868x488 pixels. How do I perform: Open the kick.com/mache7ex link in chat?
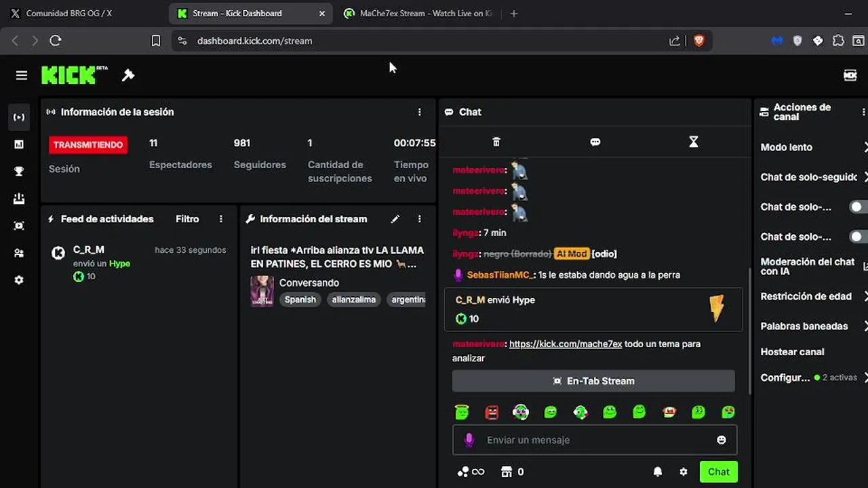click(566, 344)
